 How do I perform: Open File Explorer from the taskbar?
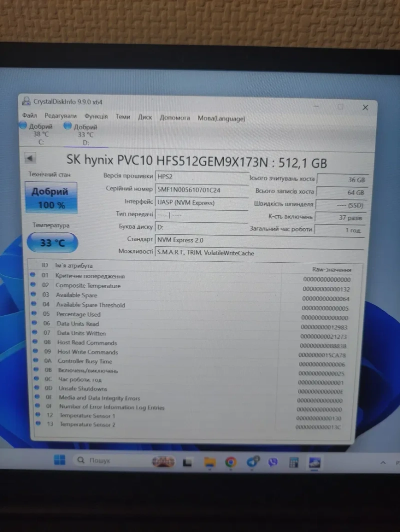click(209, 462)
